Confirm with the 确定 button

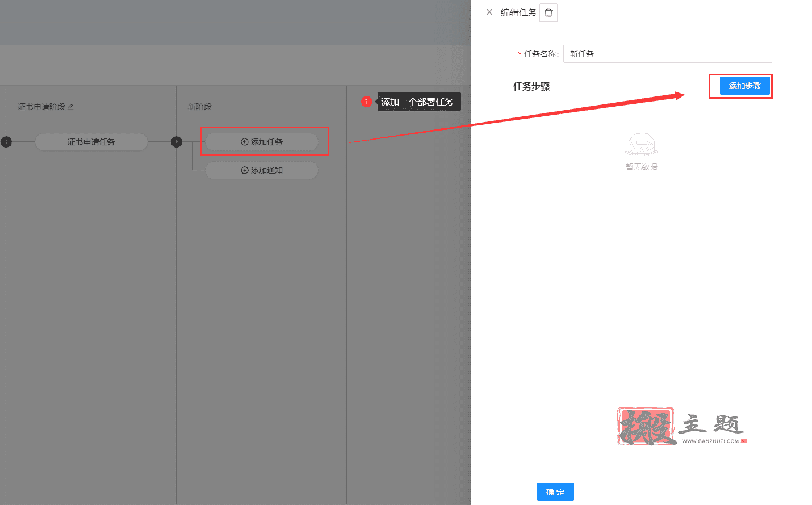(555, 492)
